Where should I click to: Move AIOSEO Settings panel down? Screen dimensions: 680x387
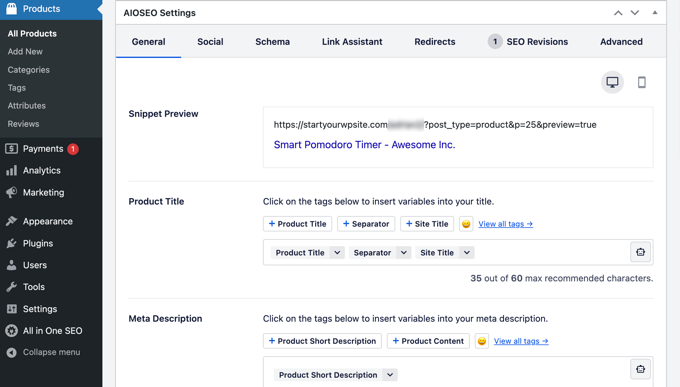point(635,13)
